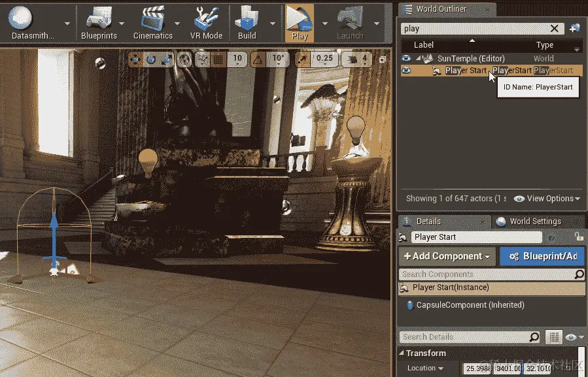Open the scale snap 0.25 dropdown
Screen dimensions: 588x377
(324, 59)
